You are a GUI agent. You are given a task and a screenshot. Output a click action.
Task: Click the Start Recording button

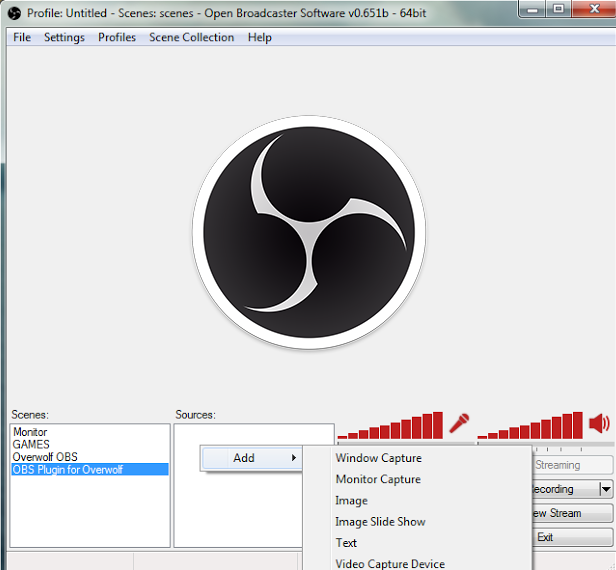click(x=565, y=489)
